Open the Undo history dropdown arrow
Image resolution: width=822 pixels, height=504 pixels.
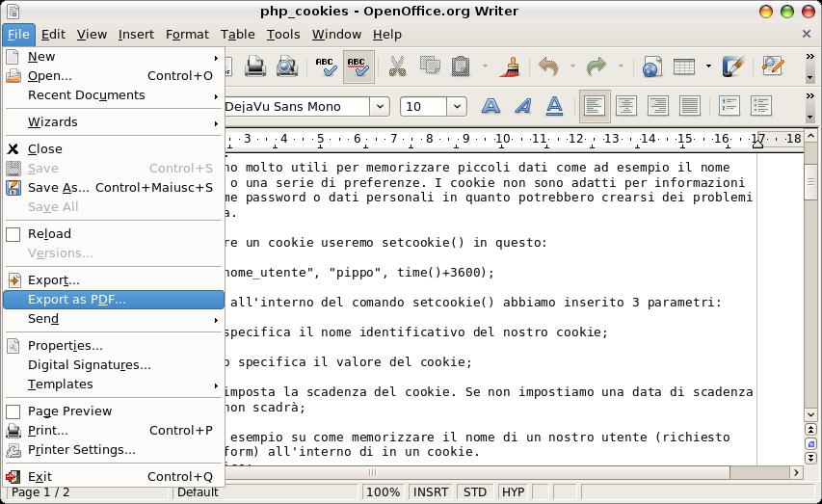click(x=572, y=66)
